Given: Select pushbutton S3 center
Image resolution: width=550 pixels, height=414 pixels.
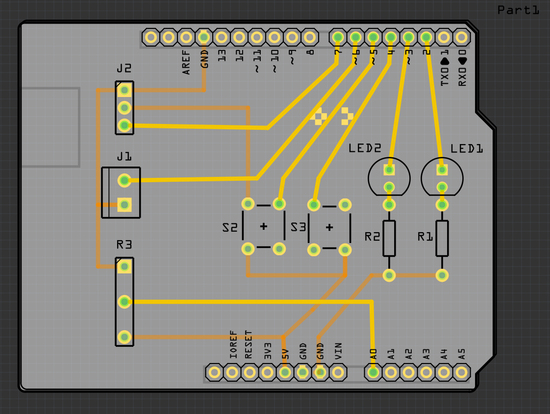Looking at the screenshot, I should pyautogui.click(x=329, y=227).
